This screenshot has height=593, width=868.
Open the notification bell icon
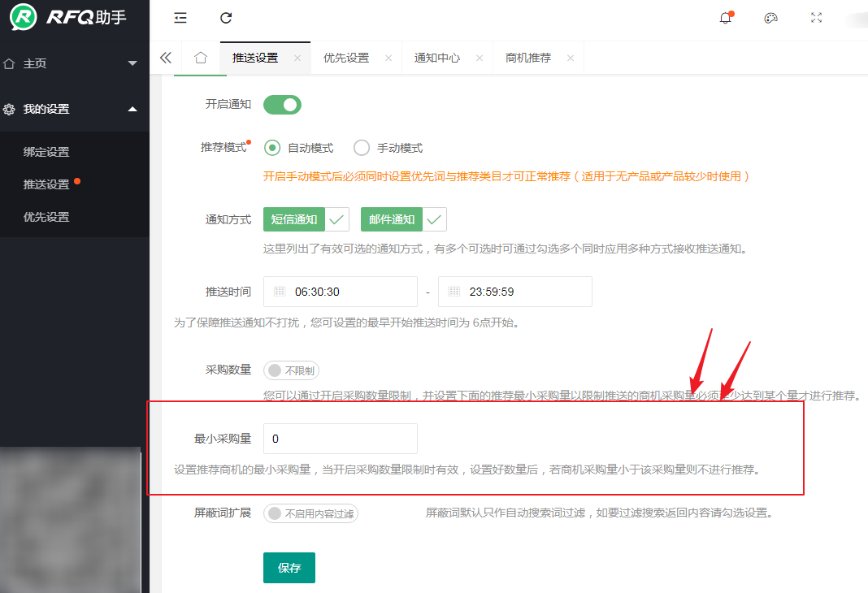pos(726,18)
